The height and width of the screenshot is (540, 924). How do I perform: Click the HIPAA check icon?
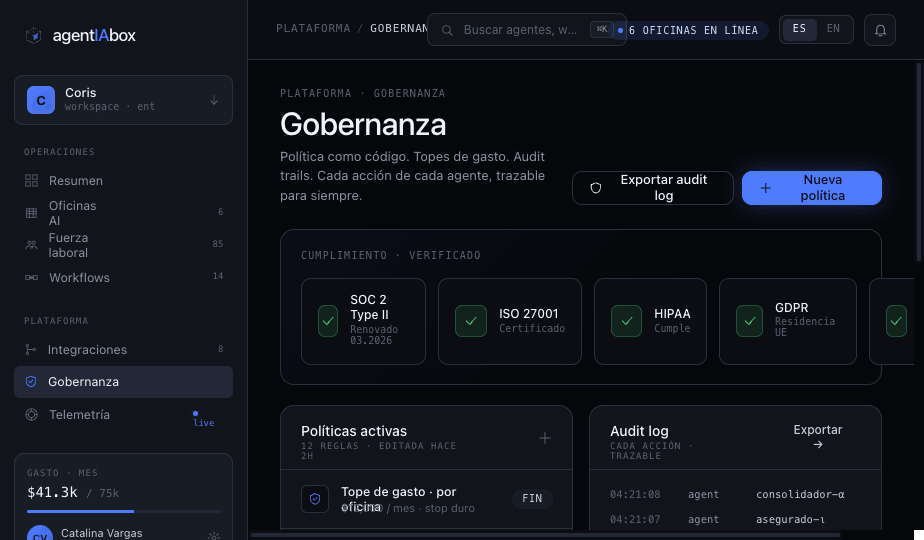(626, 321)
